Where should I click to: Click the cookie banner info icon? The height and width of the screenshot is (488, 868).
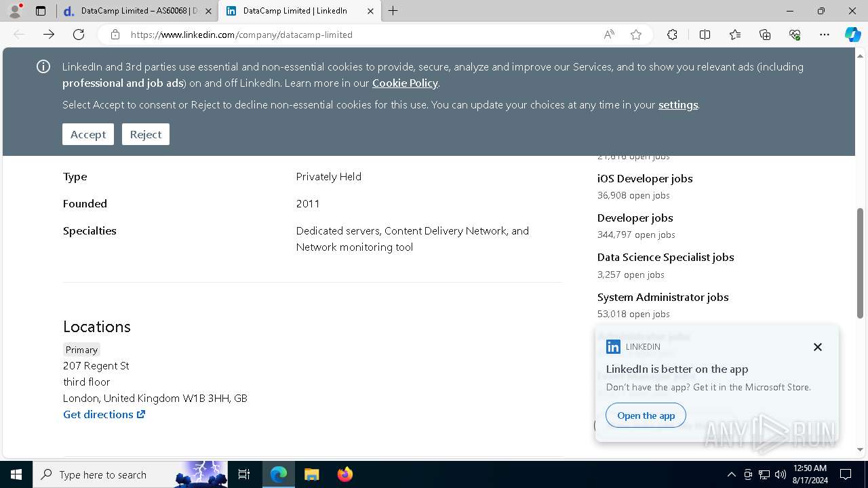coord(43,66)
